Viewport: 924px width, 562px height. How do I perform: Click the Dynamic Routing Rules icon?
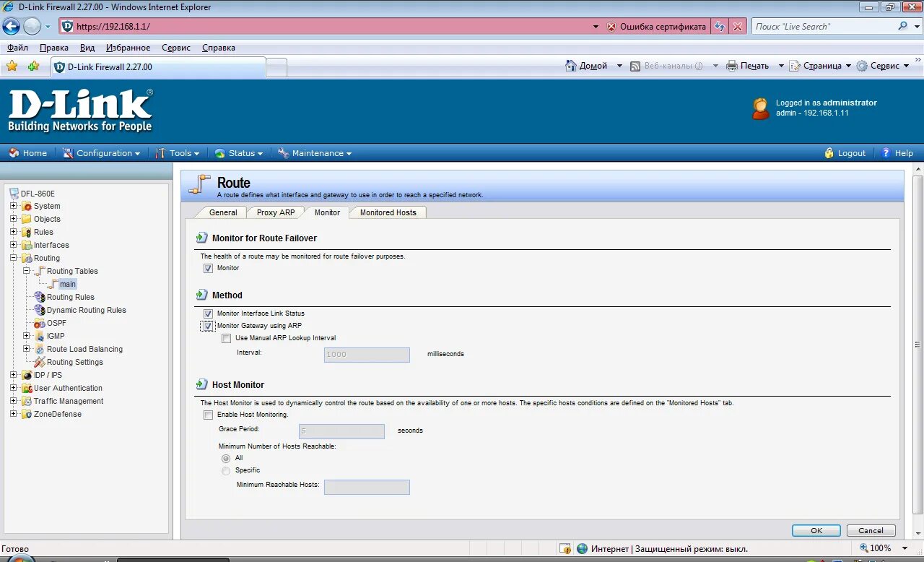tap(40, 310)
